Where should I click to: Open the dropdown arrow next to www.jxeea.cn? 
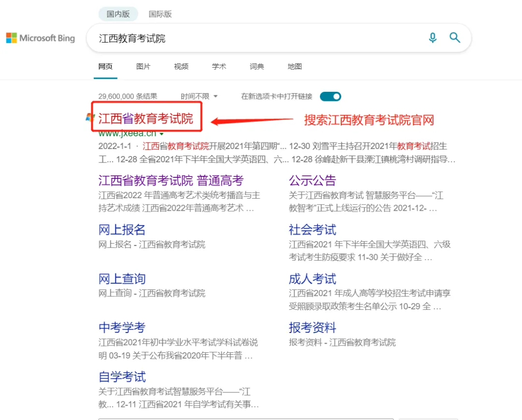point(162,134)
